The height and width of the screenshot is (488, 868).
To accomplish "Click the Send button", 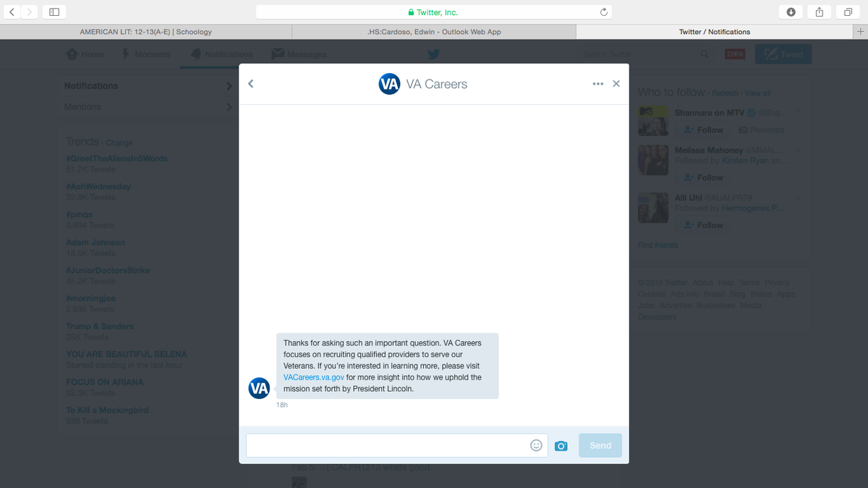I will pos(600,445).
